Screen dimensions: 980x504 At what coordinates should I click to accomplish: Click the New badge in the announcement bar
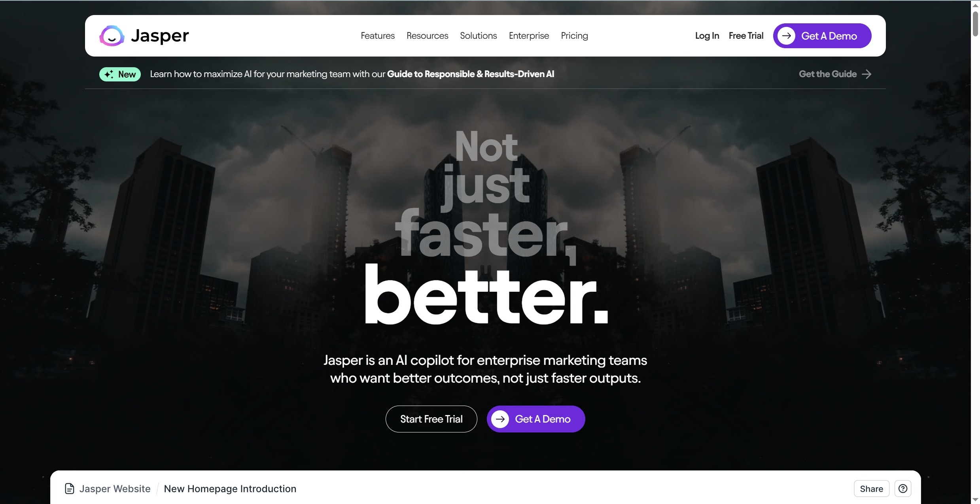(120, 74)
